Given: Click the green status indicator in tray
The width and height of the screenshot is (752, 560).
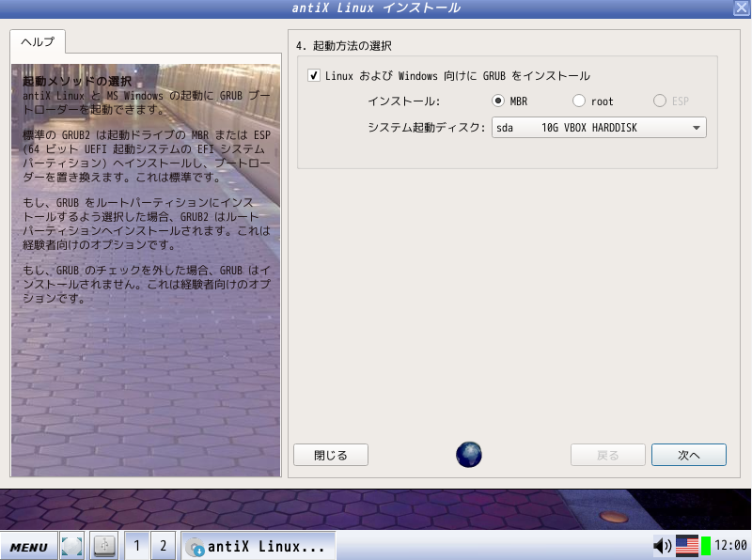Looking at the screenshot, I should pos(706,546).
